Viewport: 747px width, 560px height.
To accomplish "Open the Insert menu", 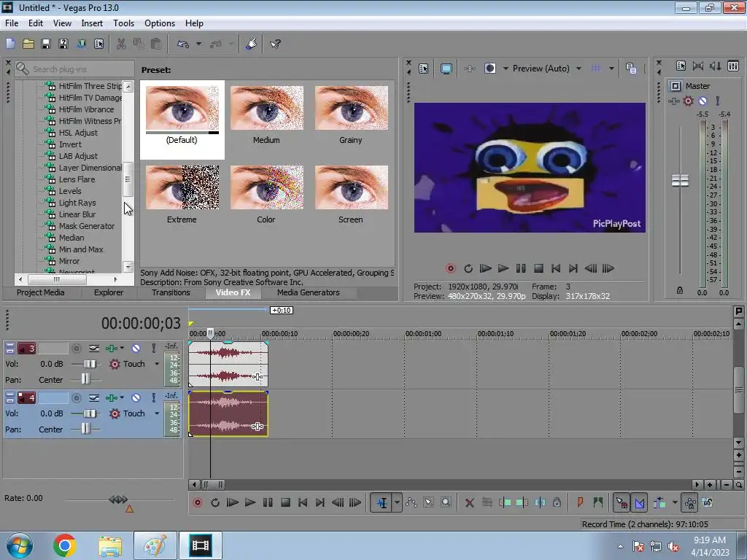I will 92,23.
